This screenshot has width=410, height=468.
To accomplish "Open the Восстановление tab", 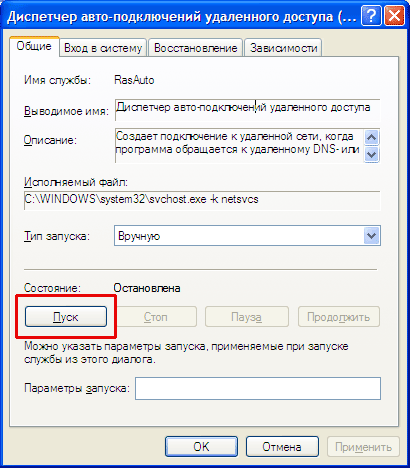I will pos(195,48).
